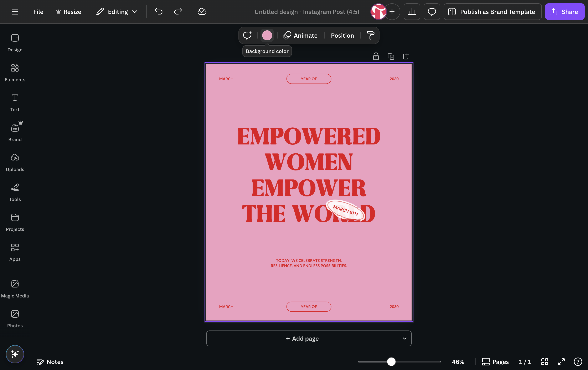Click the Add page button

pos(302,338)
